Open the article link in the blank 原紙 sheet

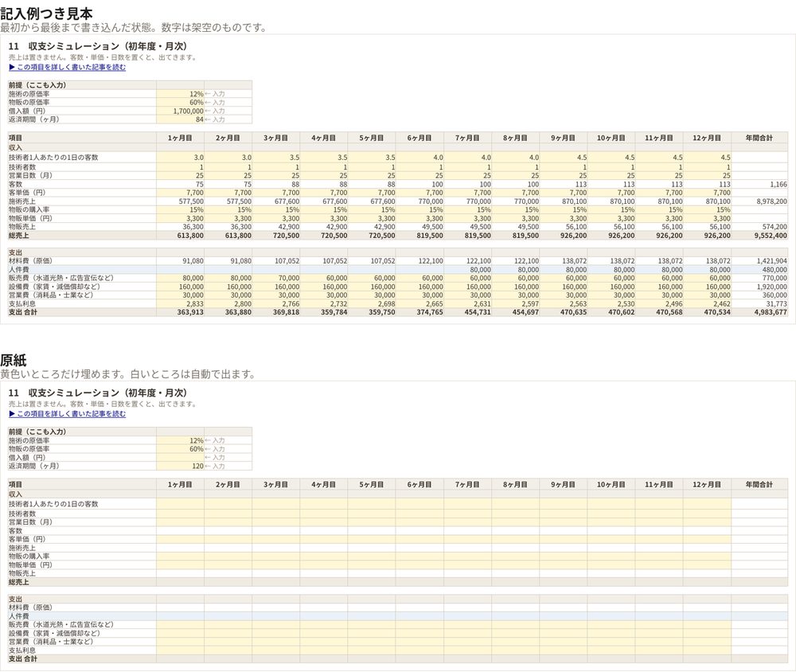click(67, 414)
